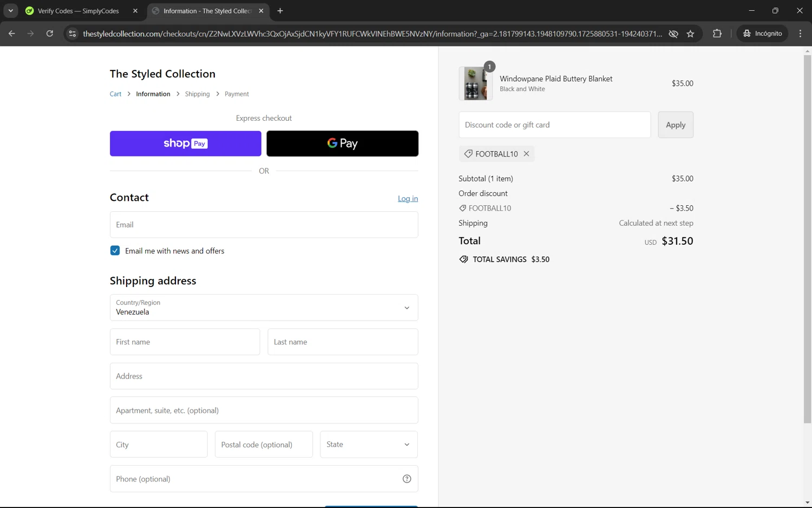Click the Apartment, suite, etc. field
The image size is (812, 508).
264,410
